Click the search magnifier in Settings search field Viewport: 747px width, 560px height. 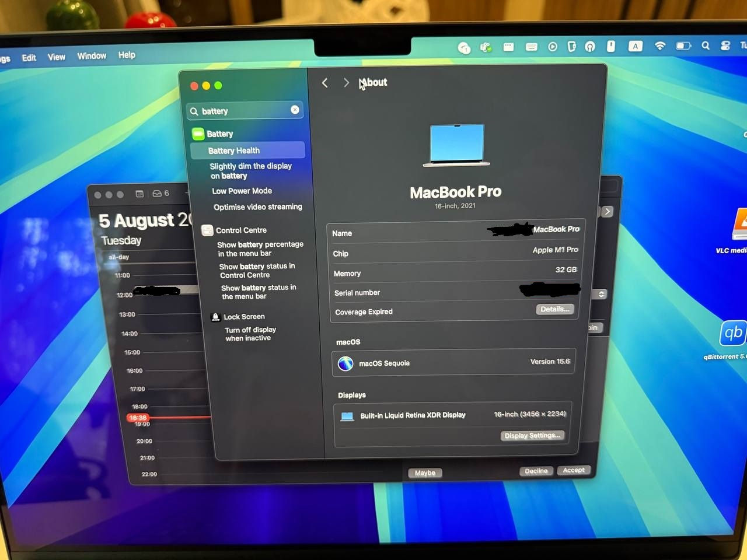194,111
